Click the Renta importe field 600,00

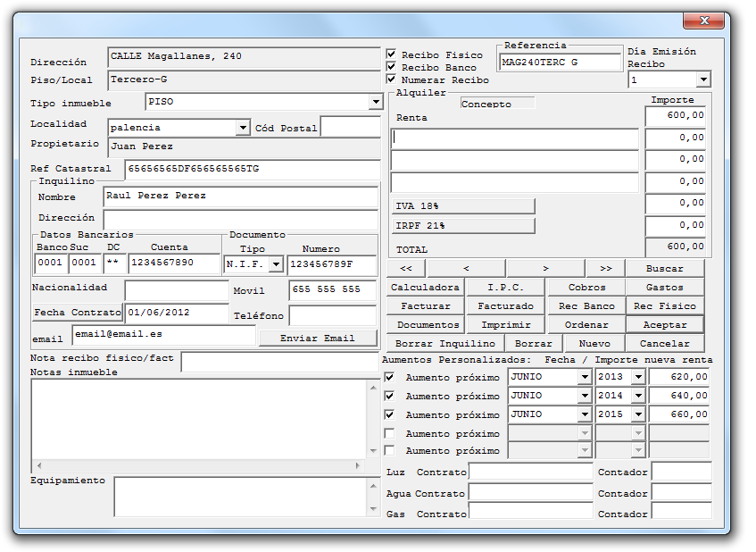tap(676, 116)
